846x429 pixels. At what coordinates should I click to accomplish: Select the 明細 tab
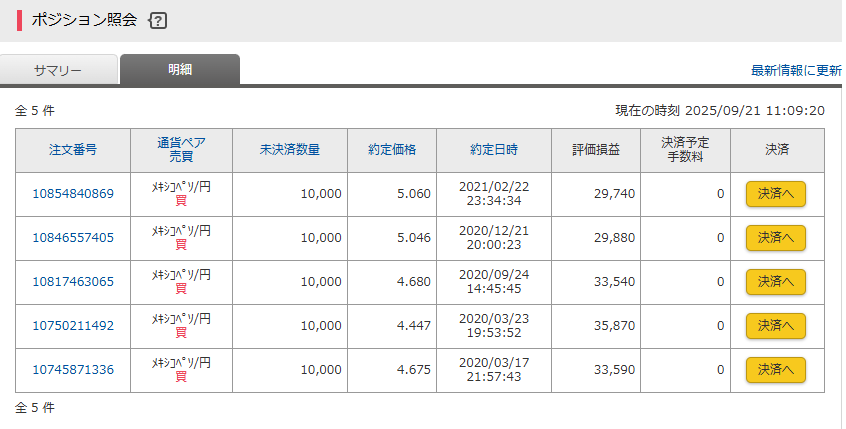[180, 70]
